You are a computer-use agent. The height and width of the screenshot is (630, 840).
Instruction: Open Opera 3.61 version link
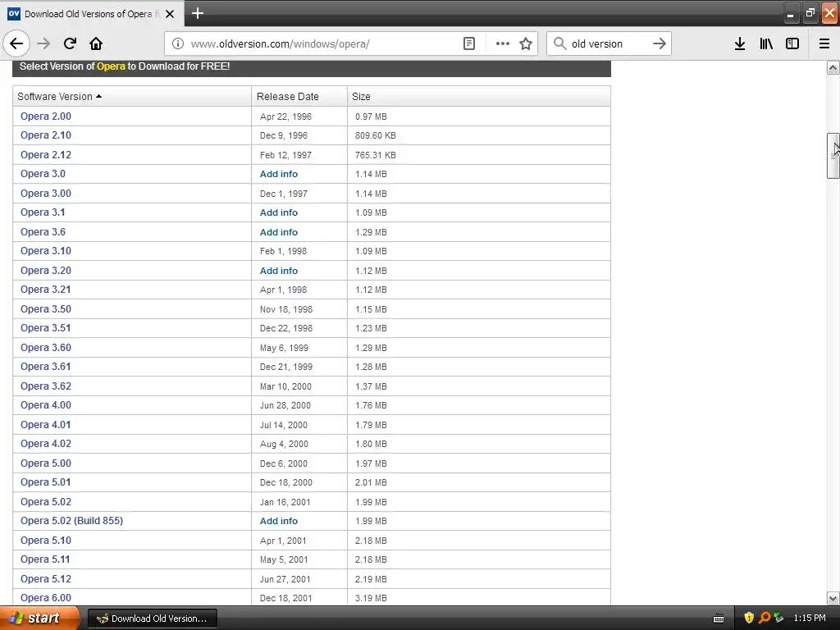tap(46, 367)
